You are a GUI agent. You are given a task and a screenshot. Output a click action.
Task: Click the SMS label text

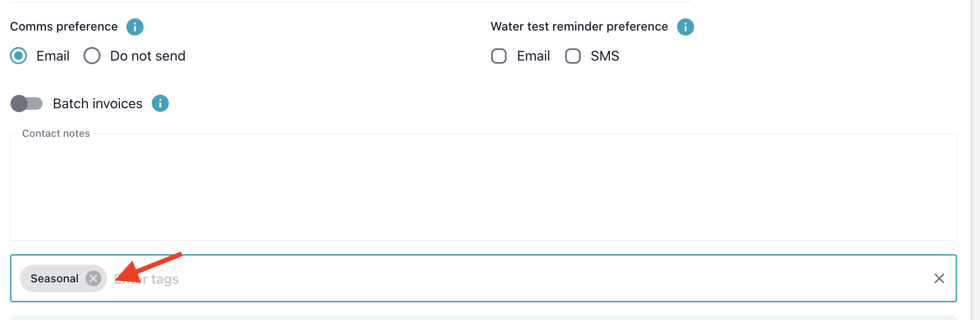coord(605,56)
